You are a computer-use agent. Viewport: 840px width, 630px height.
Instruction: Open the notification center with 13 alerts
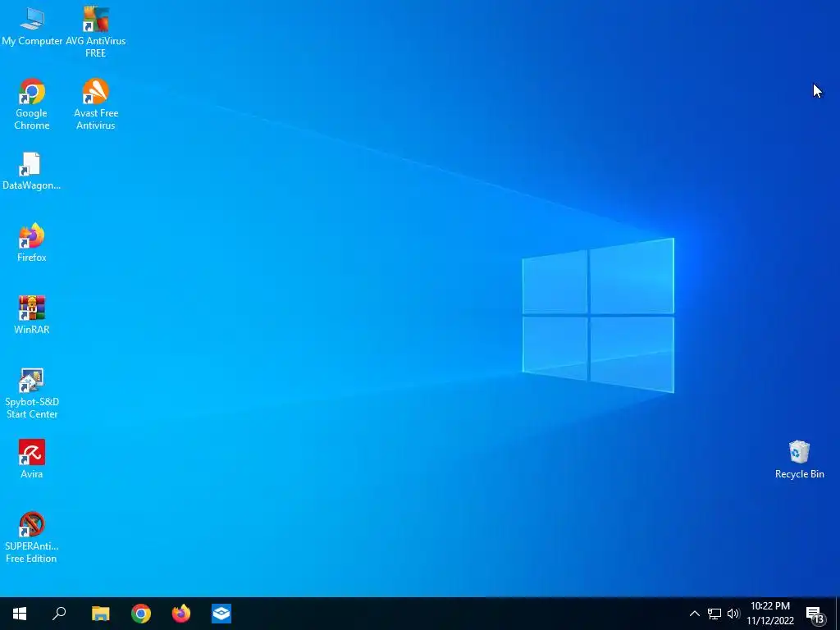point(815,615)
